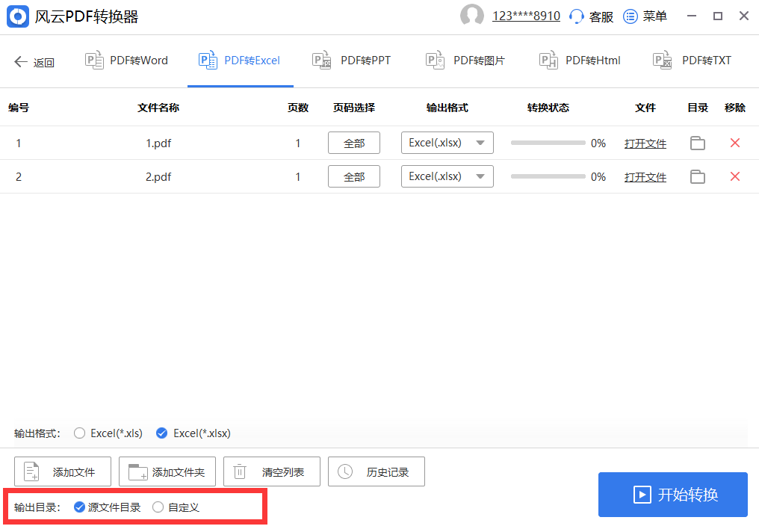Viewport: 759px width, 532px height.
Task: Contact 客服 customer service
Action: pos(592,16)
